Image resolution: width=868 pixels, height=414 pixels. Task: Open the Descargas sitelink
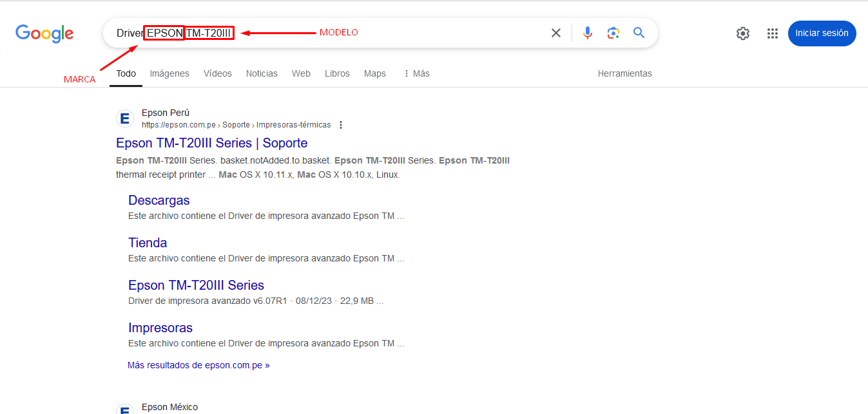(159, 200)
